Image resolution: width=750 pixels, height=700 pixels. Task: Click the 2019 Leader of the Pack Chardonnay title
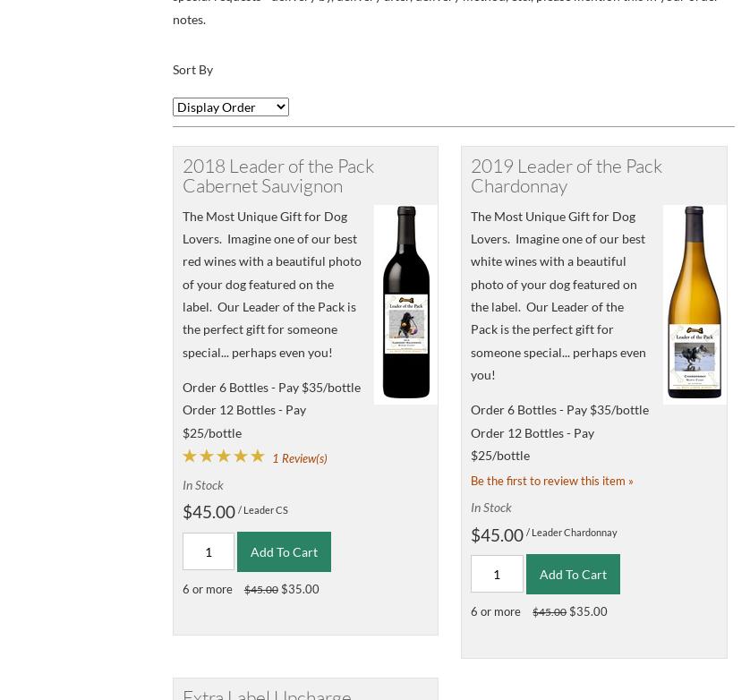pyautogui.click(x=566, y=175)
